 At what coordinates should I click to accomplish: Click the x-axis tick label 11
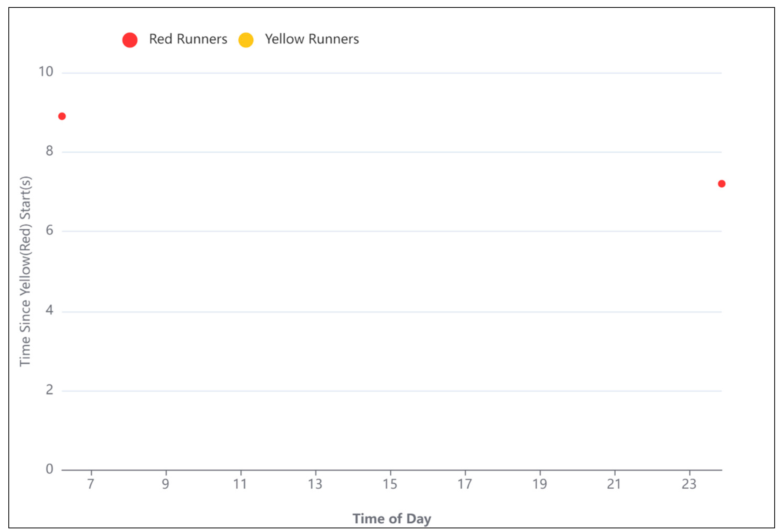(x=241, y=484)
